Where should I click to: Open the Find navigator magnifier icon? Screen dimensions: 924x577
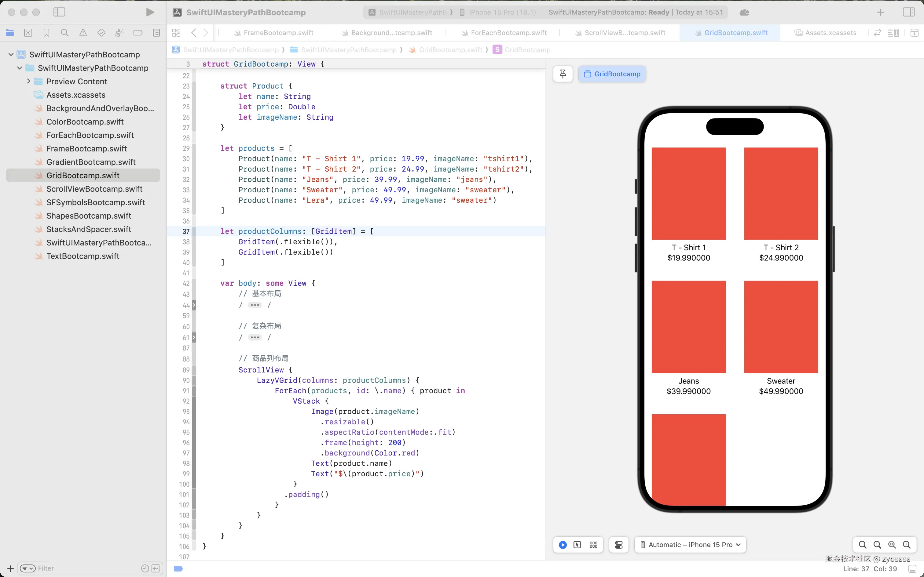64,33
